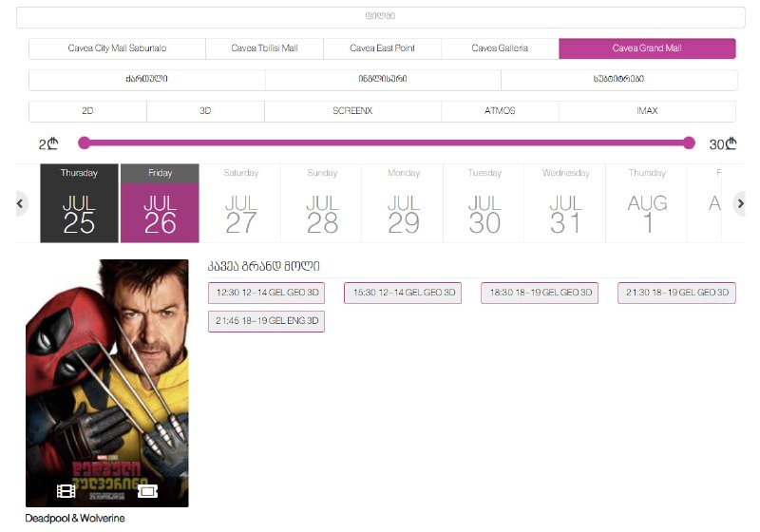Toggle the 2D format filter
Image resolution: width=760 pixels, height=532 pixels.
87,111
